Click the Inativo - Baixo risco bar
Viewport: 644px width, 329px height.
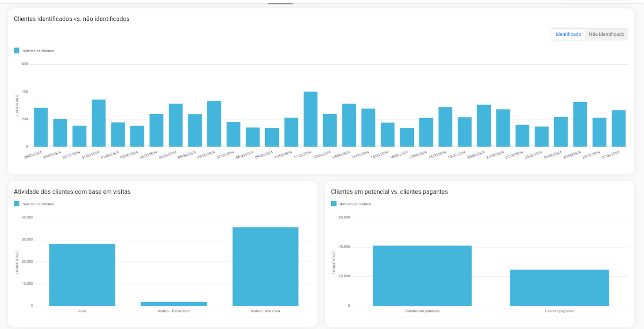pyautogui.click(x=174, y=304)
